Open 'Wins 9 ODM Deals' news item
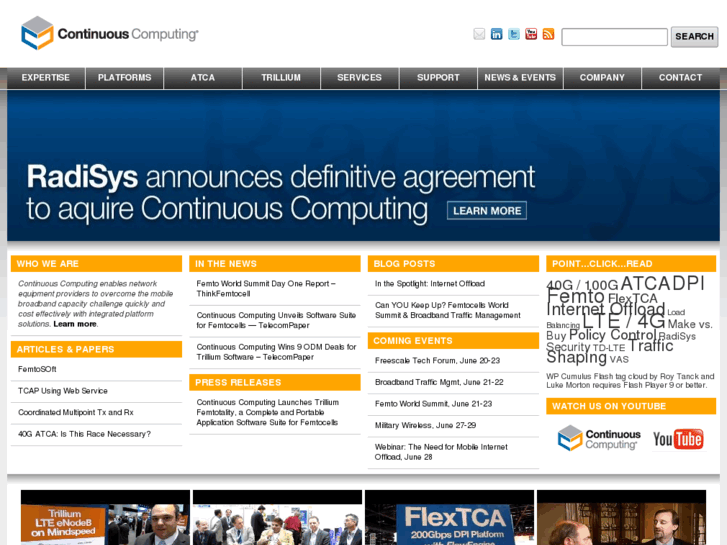727x545 pixels. pyautogui.click(x=276, y=352)
